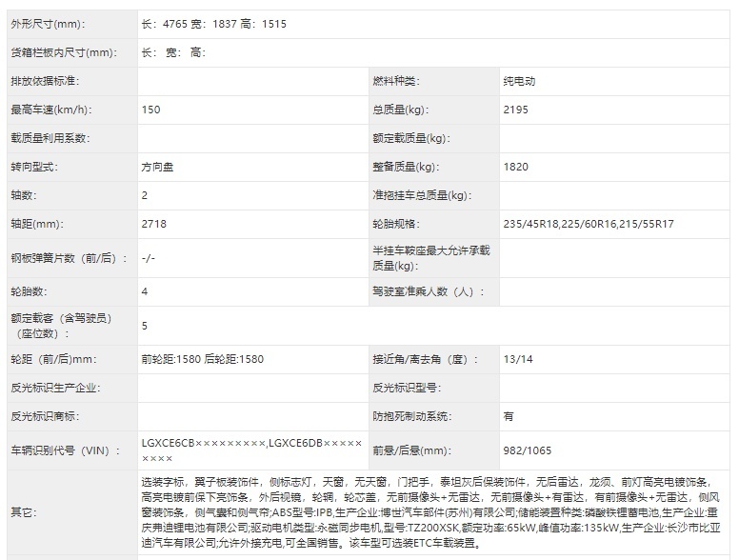Select the fuel type value 纯电动
This screenshot has width=739, height=560.
click(x=519, y=81)
